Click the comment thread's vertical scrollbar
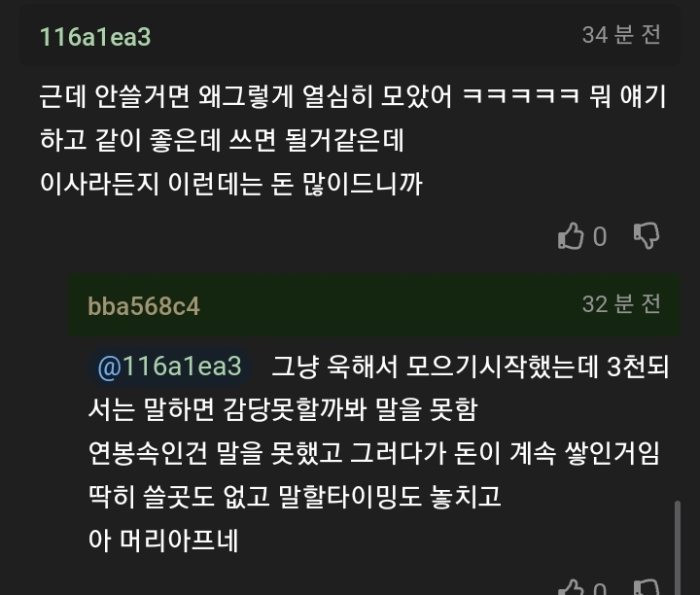The height and width of the screenshot is (595, 700). coord(678,544)
